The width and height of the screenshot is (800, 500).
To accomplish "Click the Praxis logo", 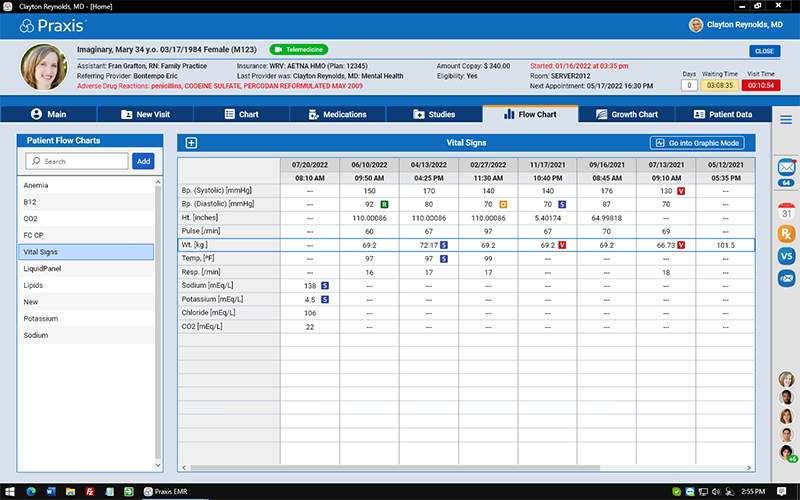I will 53,26.
